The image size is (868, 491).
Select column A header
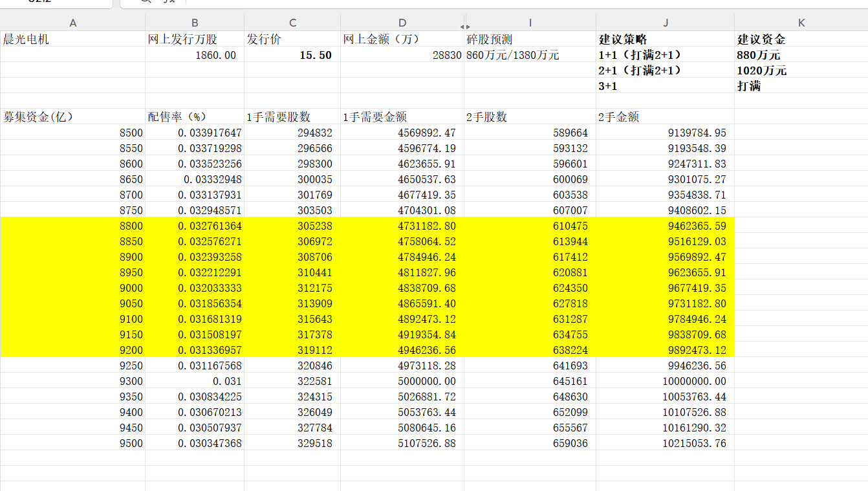coord(72,23)
